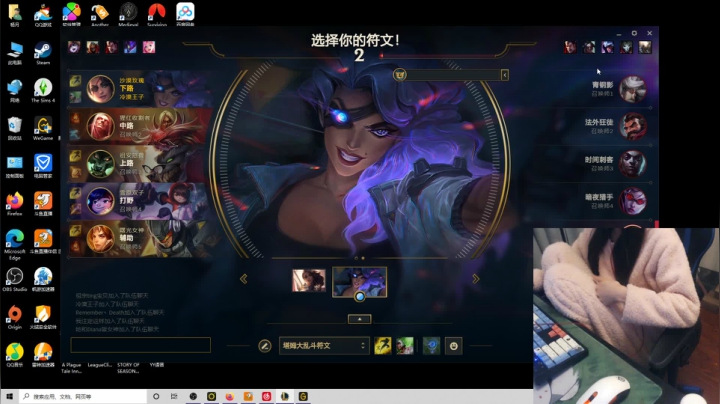Click the 中路 lane label text
Viewport: 720px width, 404px height.
click(x=127, y=125)
